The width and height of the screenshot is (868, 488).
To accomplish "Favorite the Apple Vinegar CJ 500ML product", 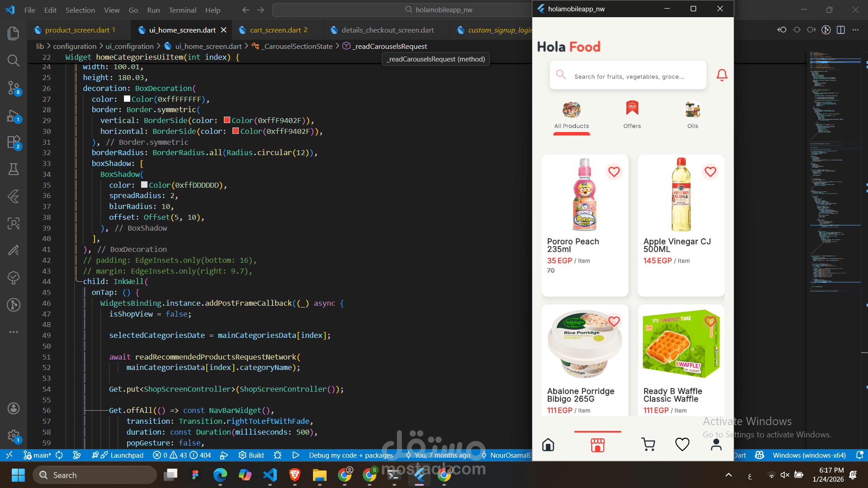I will click(x=710, y=172).
